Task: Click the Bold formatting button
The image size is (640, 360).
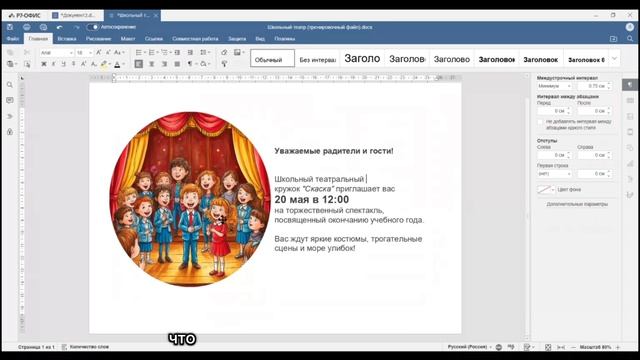Action: (44, 64)
